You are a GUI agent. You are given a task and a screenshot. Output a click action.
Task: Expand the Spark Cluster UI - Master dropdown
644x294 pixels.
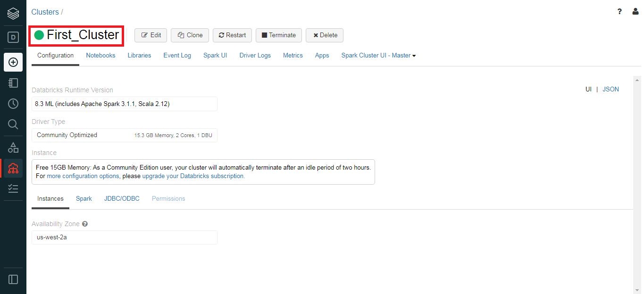point(377,55)
